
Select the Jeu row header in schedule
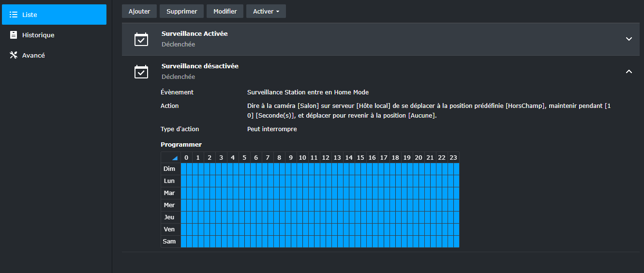(169, 217)
